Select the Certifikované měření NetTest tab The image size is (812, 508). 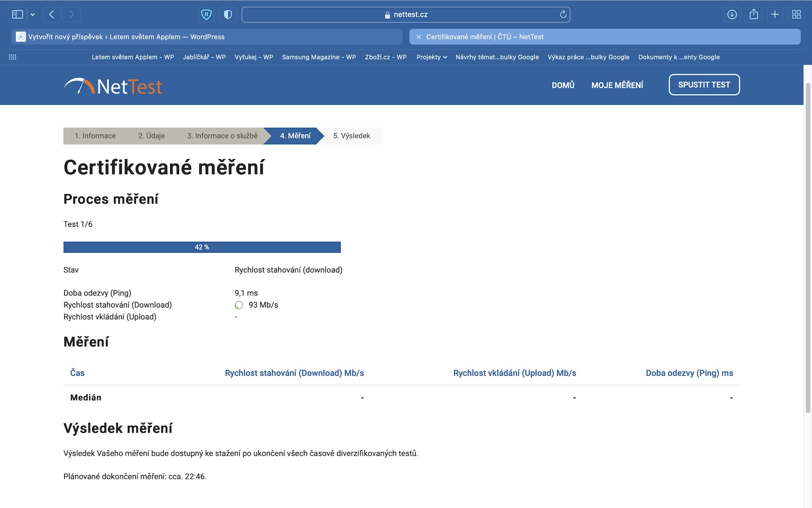pos(605,37)
